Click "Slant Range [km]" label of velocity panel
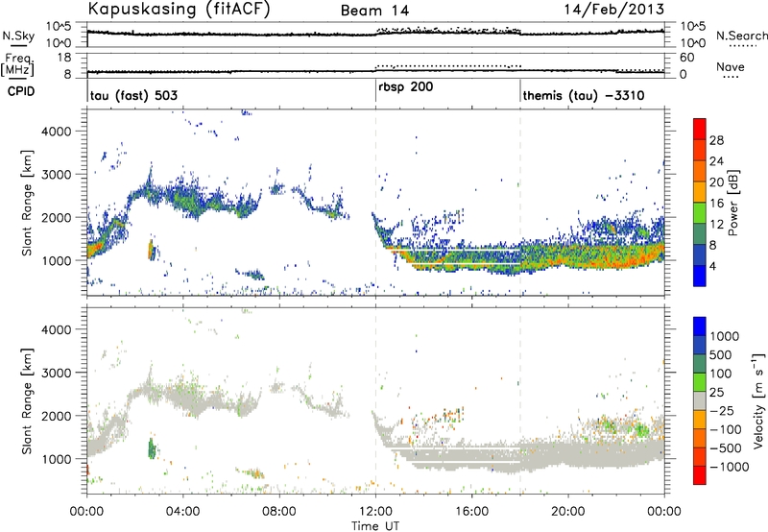The image size is (768, 532). 27,401
